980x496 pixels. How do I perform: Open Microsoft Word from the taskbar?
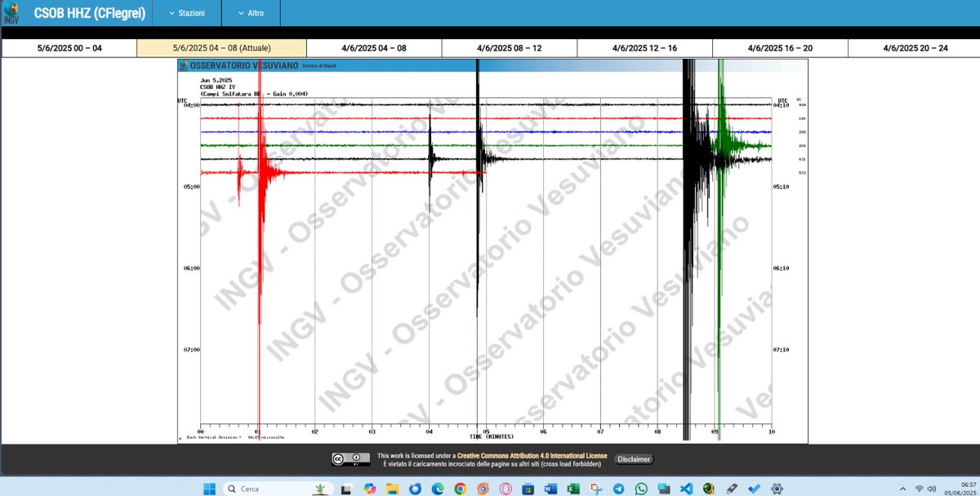coord(550,488)
